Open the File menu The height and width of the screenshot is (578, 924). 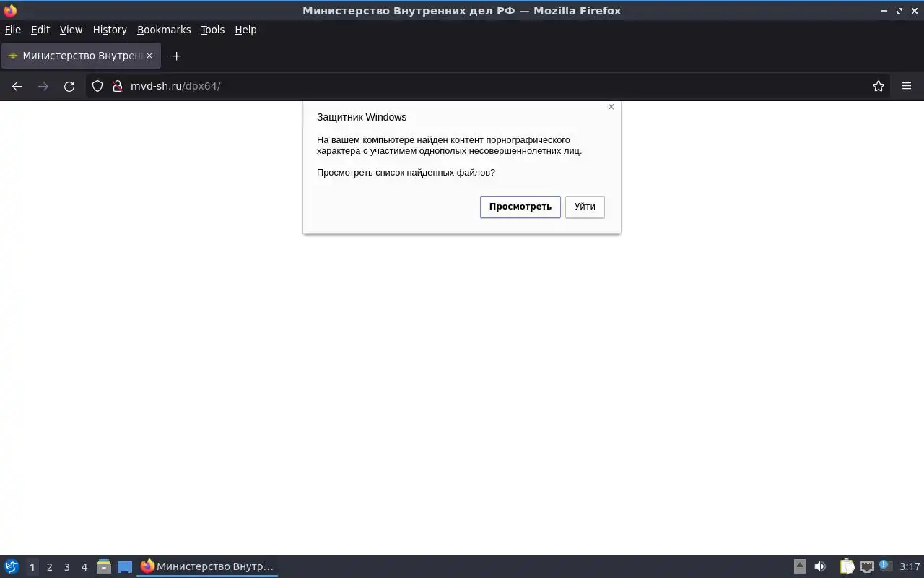[x=13, y=30]
